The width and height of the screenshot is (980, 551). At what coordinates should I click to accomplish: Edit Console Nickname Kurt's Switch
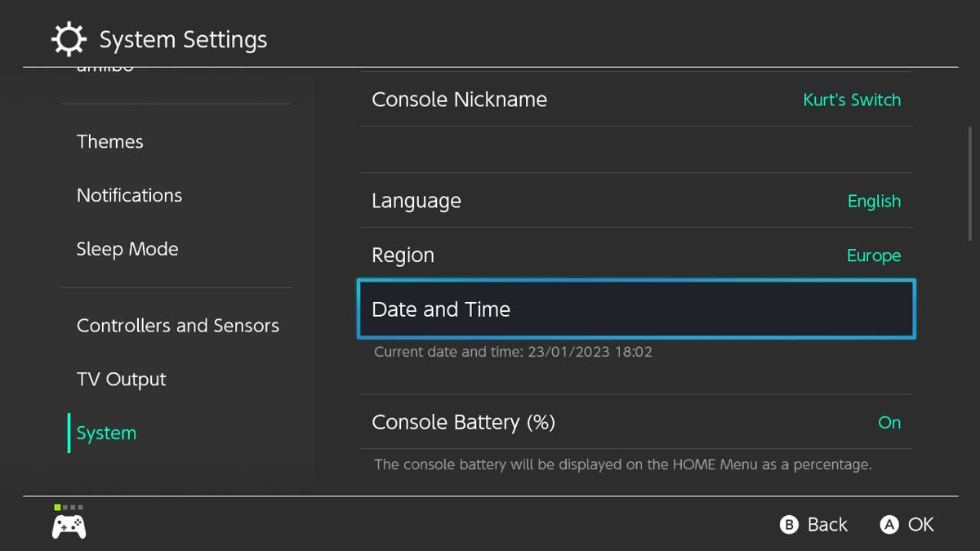point(635,100)
